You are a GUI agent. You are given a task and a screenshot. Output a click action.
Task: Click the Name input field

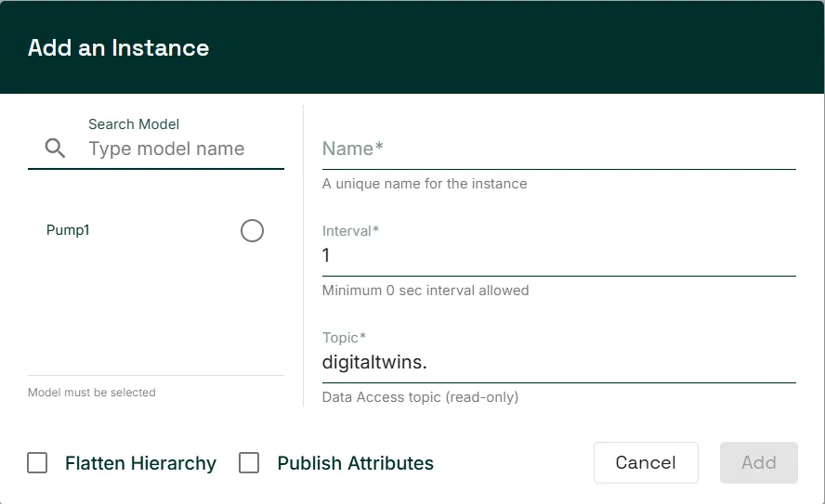(x=558, y=149)
